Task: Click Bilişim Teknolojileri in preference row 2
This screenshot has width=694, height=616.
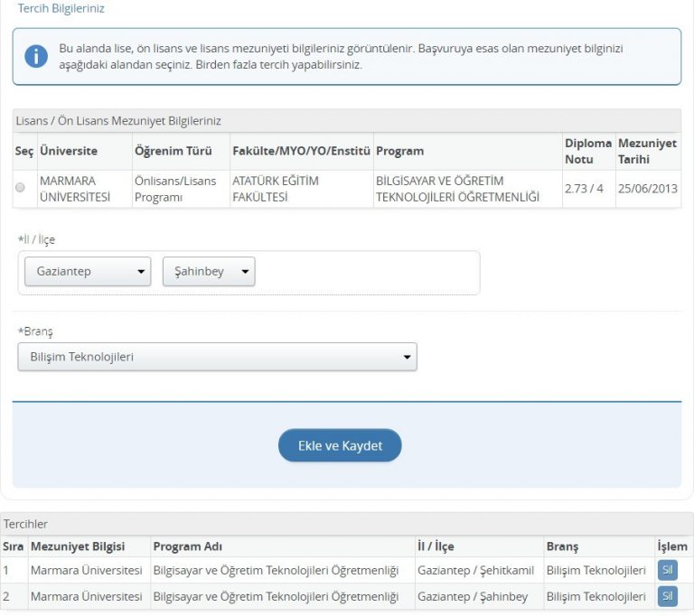Action: tap(596, 596)
